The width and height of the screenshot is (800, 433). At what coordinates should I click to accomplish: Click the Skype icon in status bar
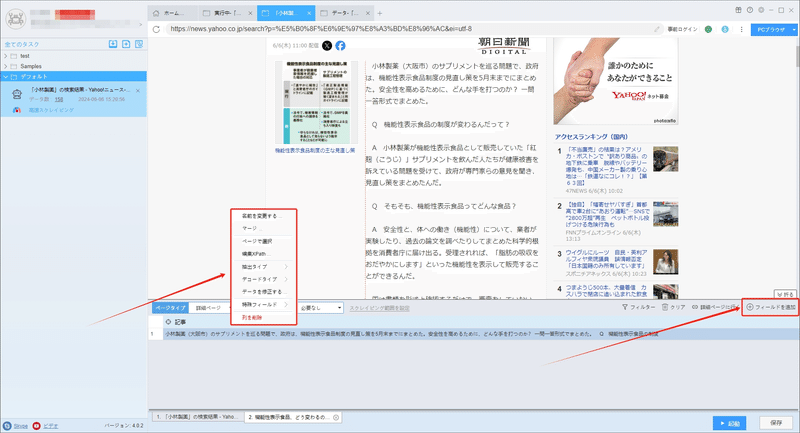click(x=7, y=426)
